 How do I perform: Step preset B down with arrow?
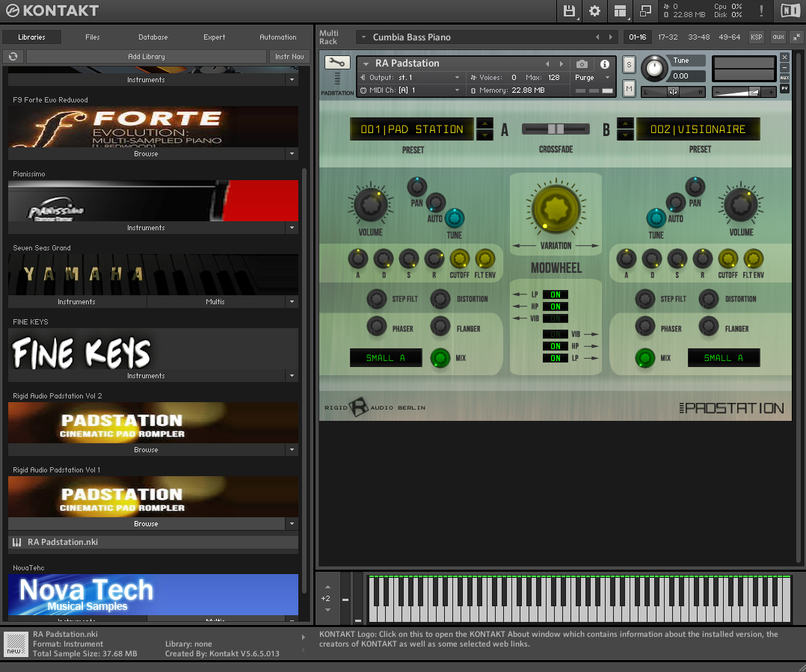coord(625,135)
